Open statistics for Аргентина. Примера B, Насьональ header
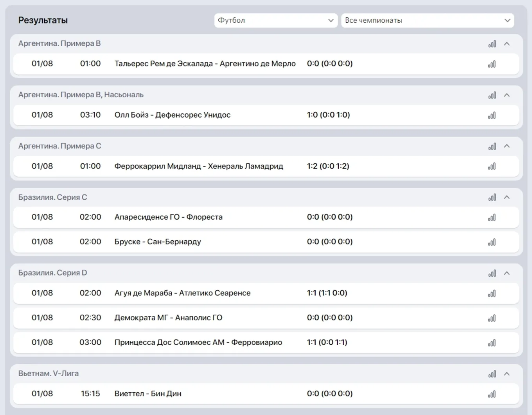The image size is (532, 415). click(x=492, y=95)
